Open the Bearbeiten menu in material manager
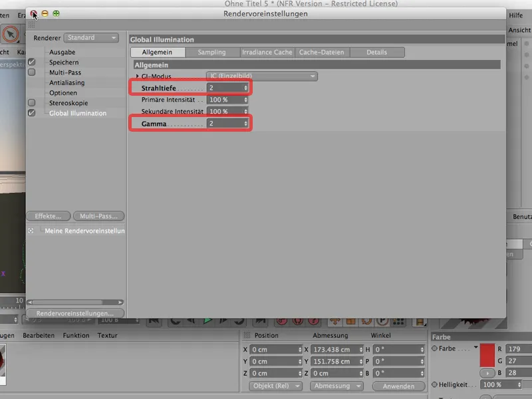 (39, 335)
